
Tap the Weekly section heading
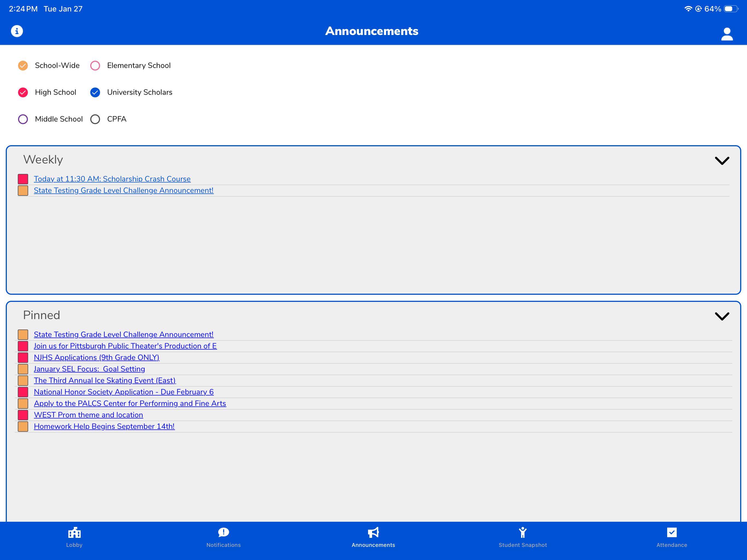[x=43, y=160]
